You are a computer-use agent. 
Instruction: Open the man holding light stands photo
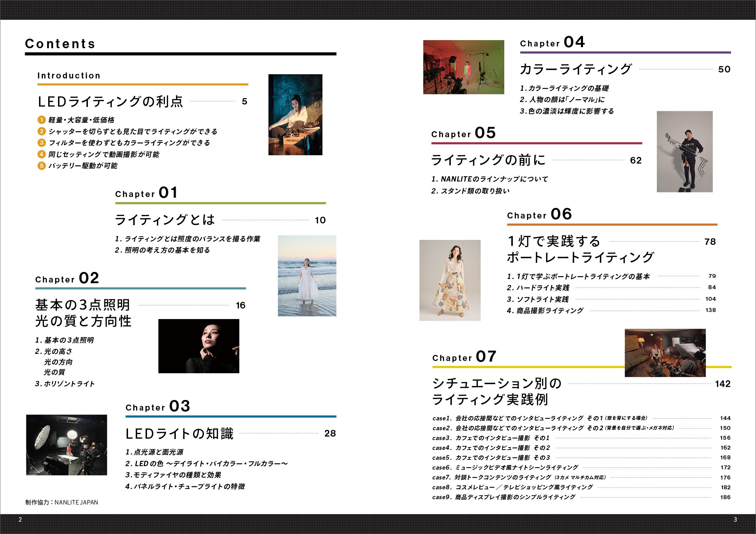[x=684, y=152]
